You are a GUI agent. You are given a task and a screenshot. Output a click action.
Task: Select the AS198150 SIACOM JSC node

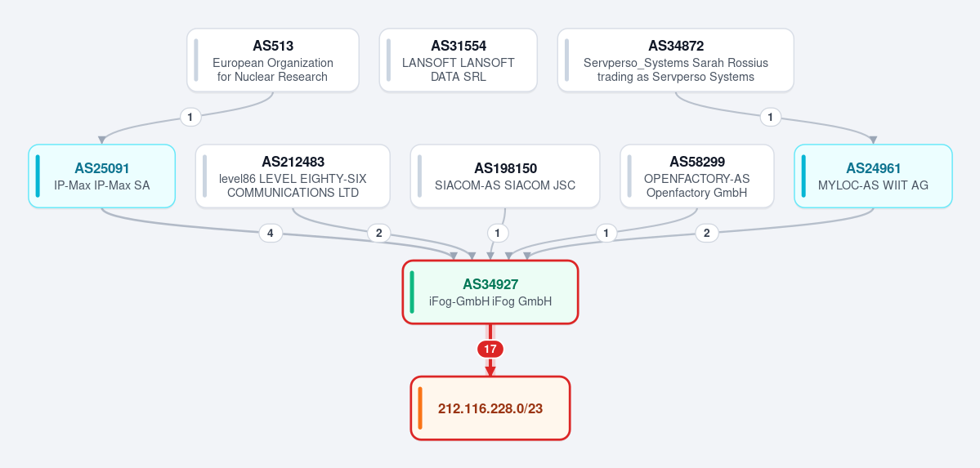click(x=505, y=176)
